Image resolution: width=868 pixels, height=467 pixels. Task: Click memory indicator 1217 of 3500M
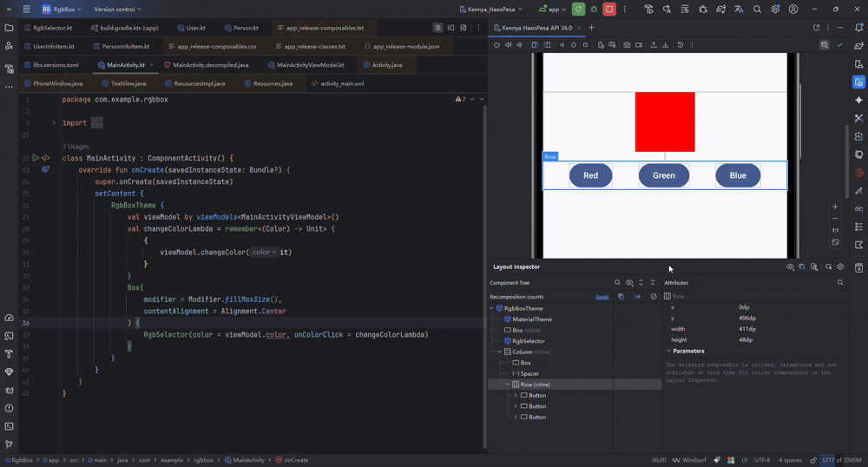pos(841,460)
